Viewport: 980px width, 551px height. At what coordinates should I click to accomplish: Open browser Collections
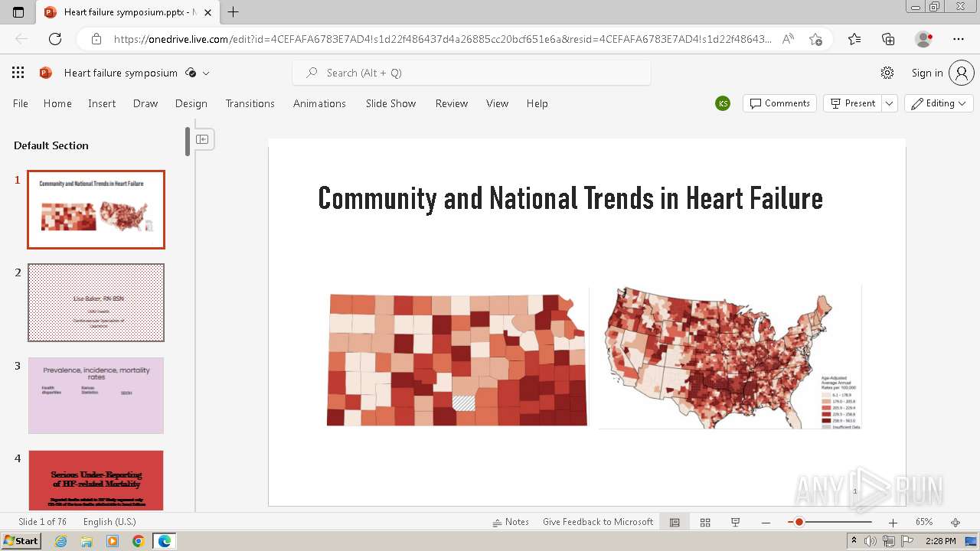888,39
